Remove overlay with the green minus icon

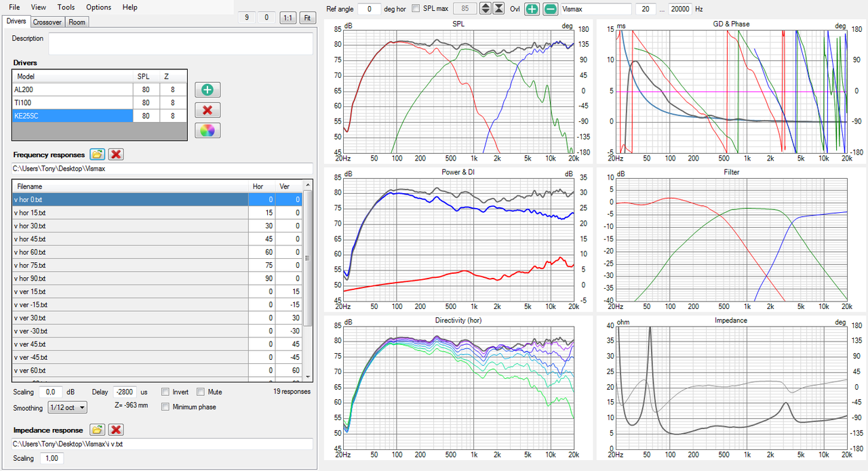coord(551,8)
